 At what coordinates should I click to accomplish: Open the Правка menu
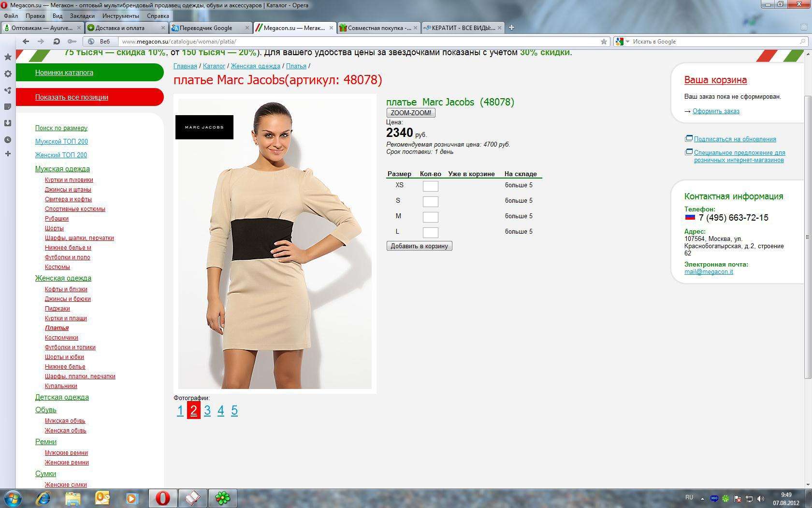coord(35,16)
